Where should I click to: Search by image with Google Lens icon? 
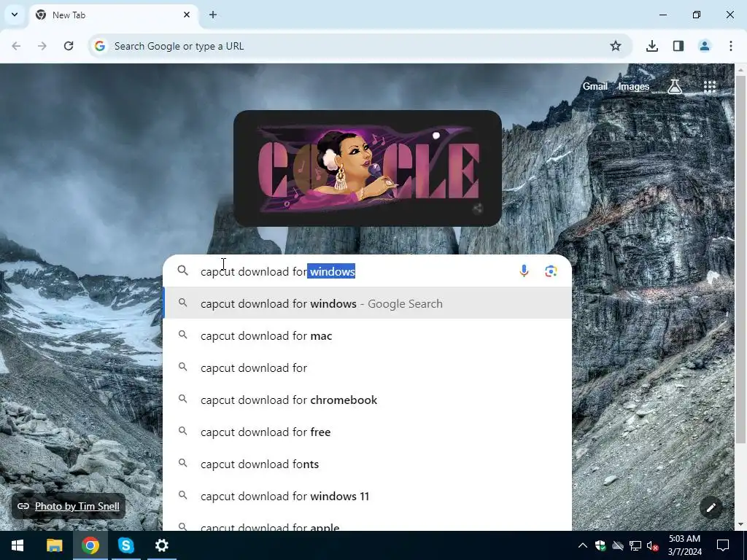click(x=551, y=271)
